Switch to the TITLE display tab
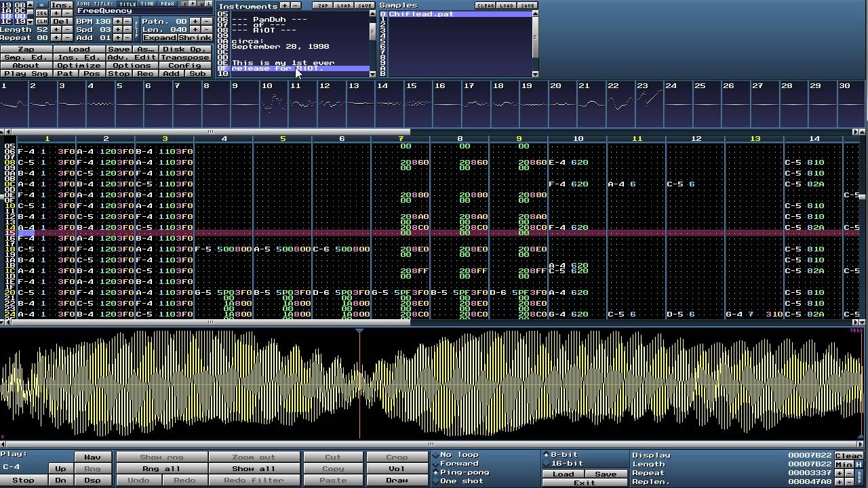Viewport: 868px width, 488px height. (x=127, y=3)
